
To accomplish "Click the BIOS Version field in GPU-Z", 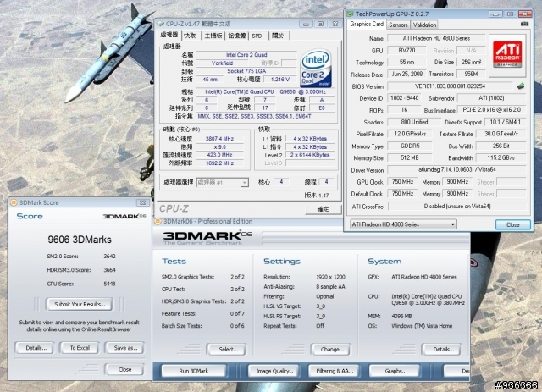I will (450, 86).
